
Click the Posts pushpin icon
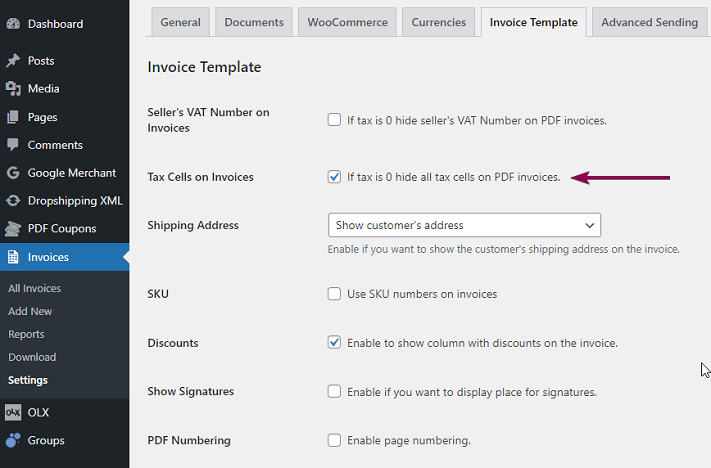[13, 61]
